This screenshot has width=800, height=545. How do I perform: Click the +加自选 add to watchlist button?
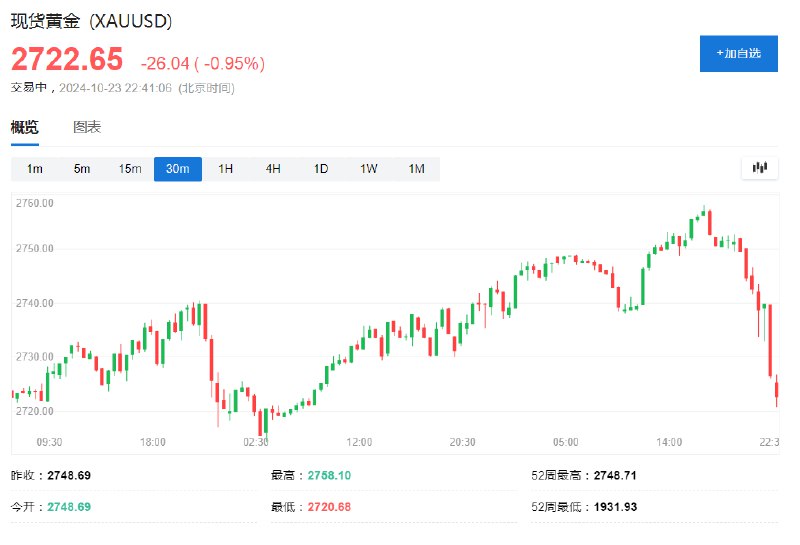tap(738, 54)
